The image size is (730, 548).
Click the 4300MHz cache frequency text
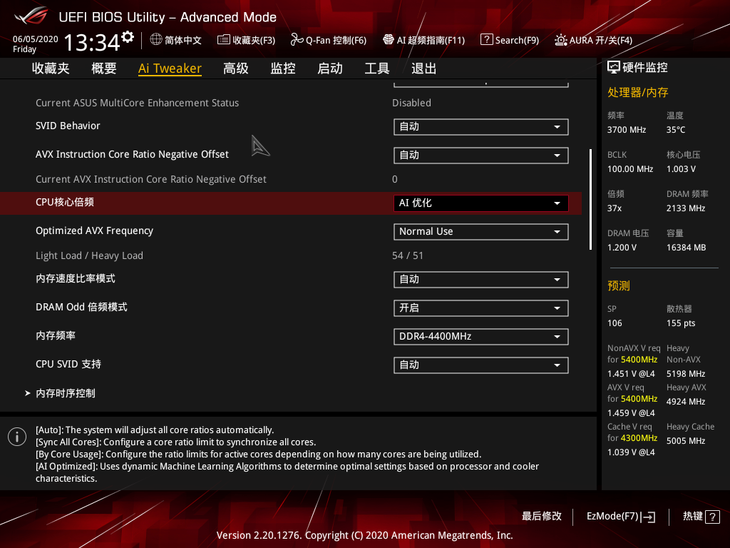pyautogui.click(x=639, y=438)
